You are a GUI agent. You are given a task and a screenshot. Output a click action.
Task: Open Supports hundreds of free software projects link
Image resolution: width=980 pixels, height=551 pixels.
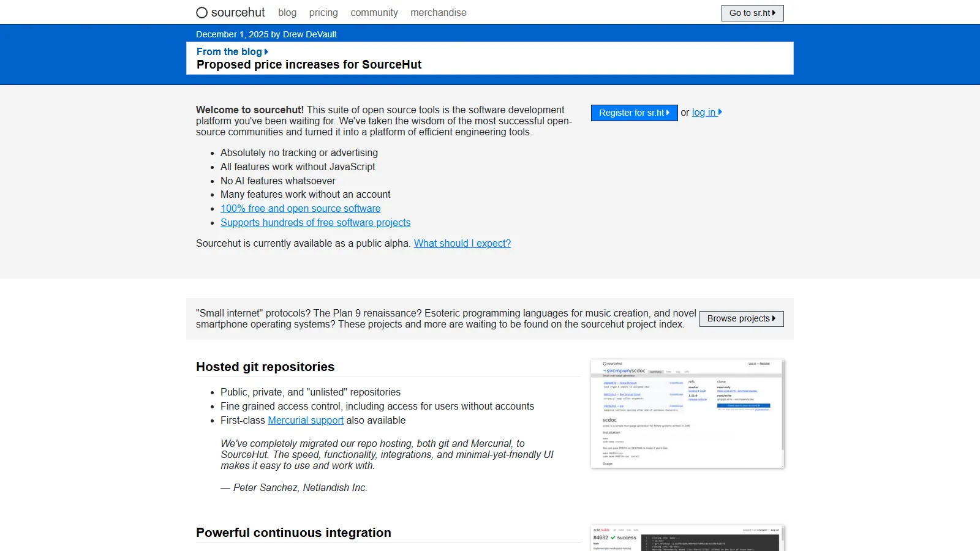(315, 222)
